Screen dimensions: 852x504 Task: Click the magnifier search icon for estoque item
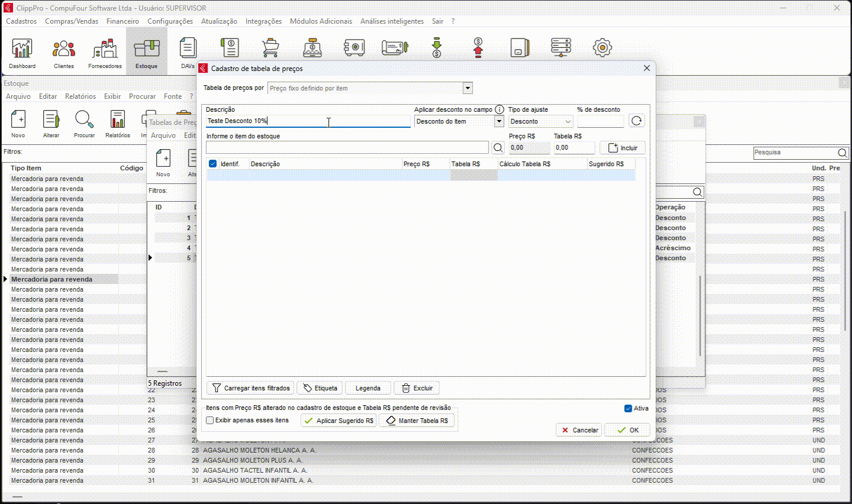point(498,148)
